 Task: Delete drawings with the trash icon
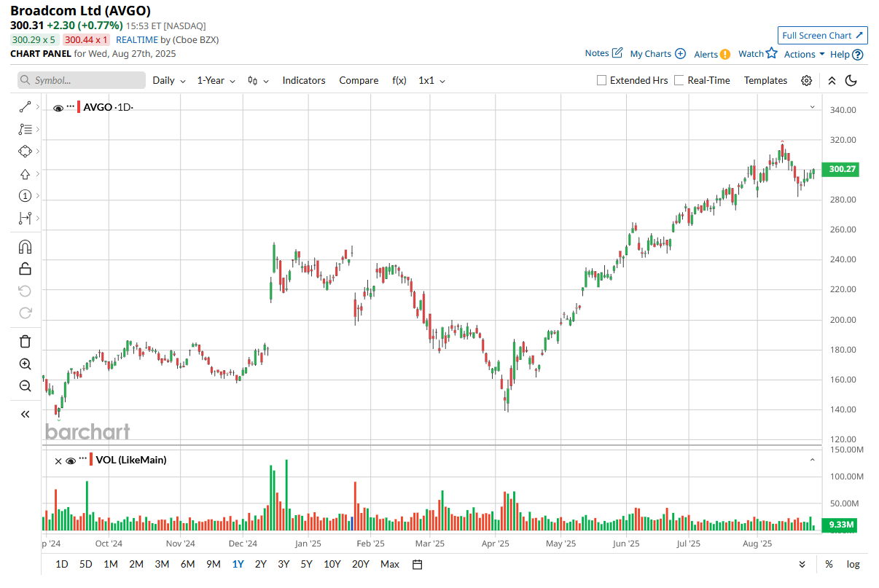(x=25, y=342)
